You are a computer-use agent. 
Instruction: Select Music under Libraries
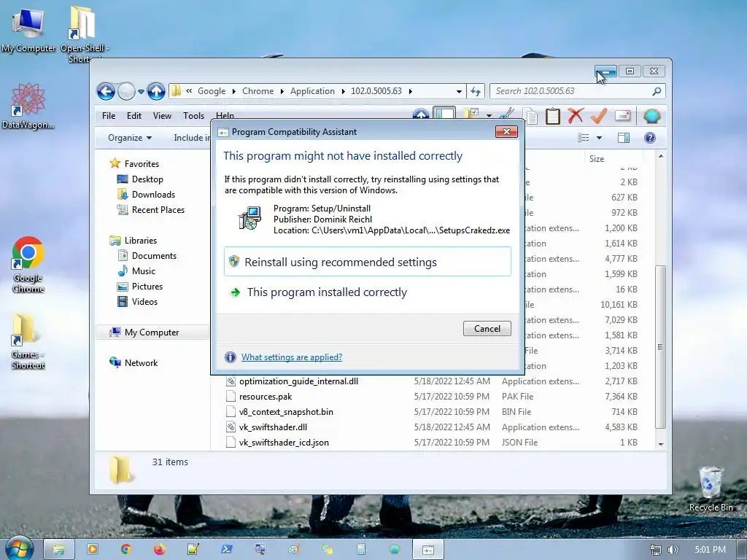point(144,271)
